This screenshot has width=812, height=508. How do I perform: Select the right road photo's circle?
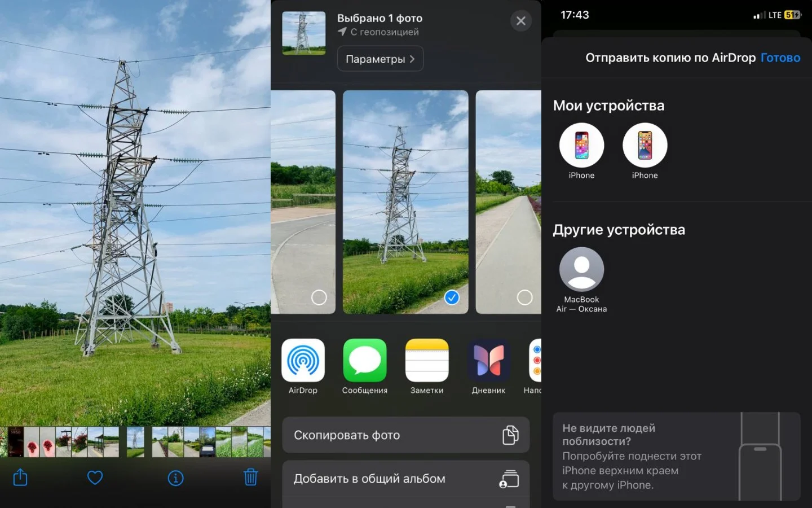click(525, 297)
